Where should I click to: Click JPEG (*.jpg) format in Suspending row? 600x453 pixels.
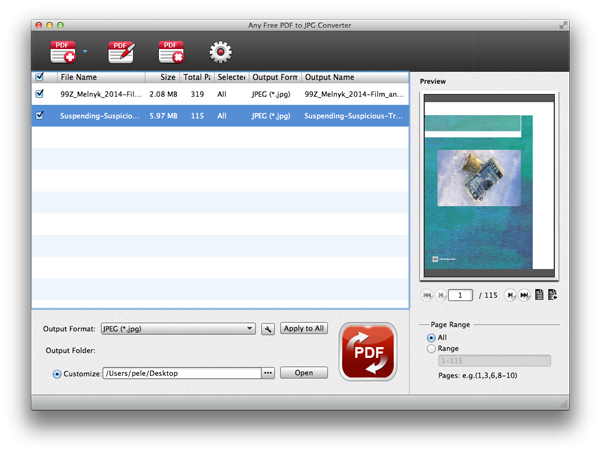pos(271,116)
